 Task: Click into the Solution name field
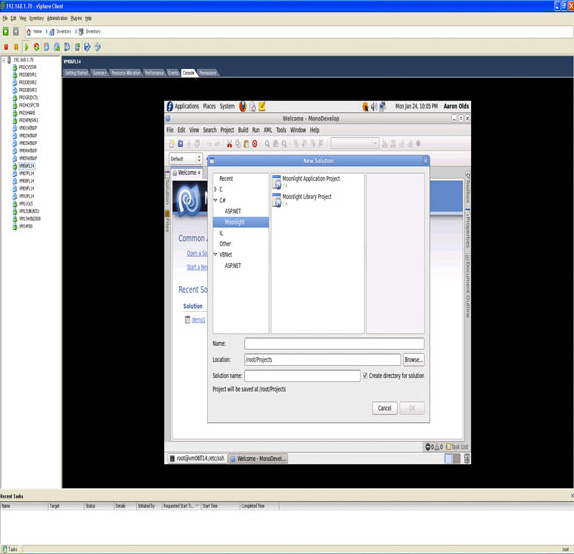302,376
